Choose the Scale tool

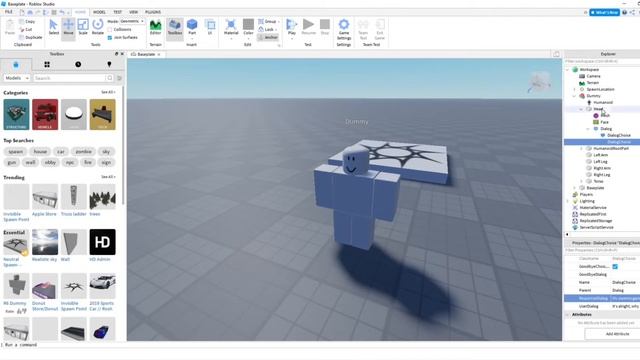[x=83, y=27]
